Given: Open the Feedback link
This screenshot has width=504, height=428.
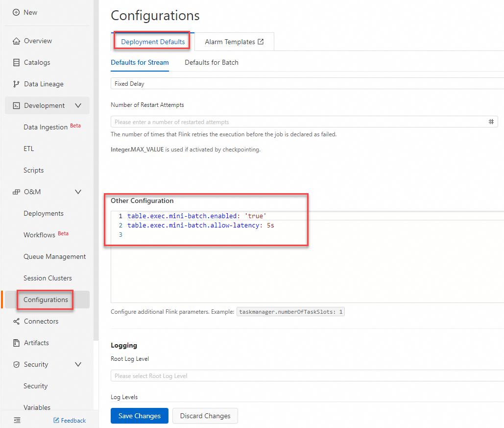Looking at the screenshot, I should tap(70, 420).
